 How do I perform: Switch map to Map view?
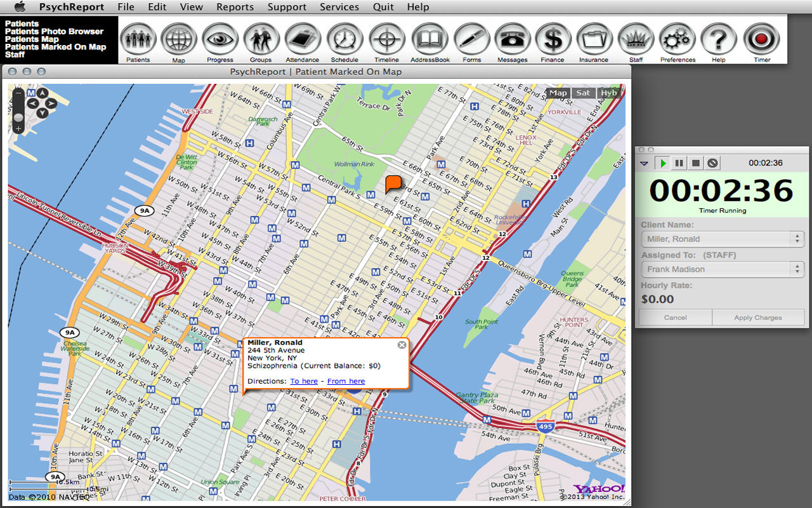[558, 93]
